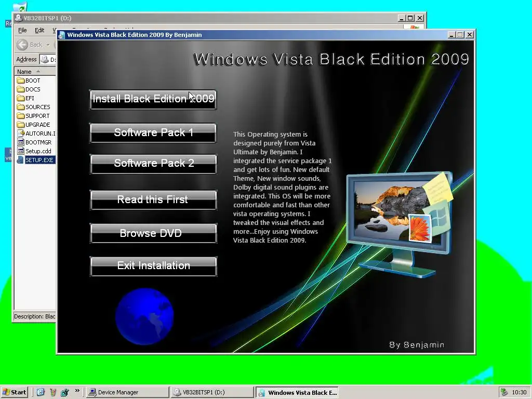Expand quick launch overflow chevron
The height and width of the screenshot is (399, 532).
(77, 391)
